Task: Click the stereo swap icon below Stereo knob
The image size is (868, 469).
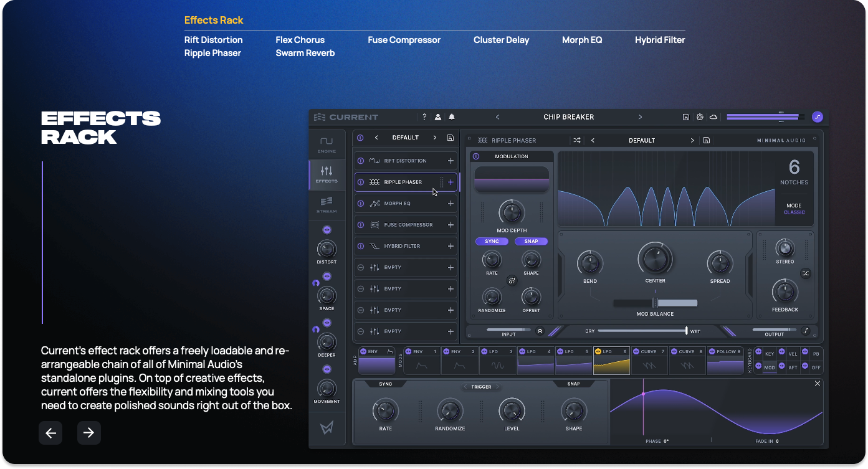Action: (x=806, y=273)
